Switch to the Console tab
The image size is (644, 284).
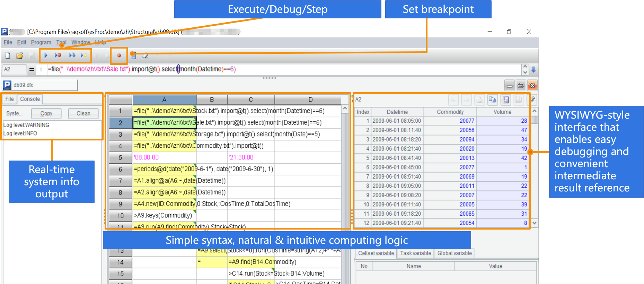(x=30, y=99)
